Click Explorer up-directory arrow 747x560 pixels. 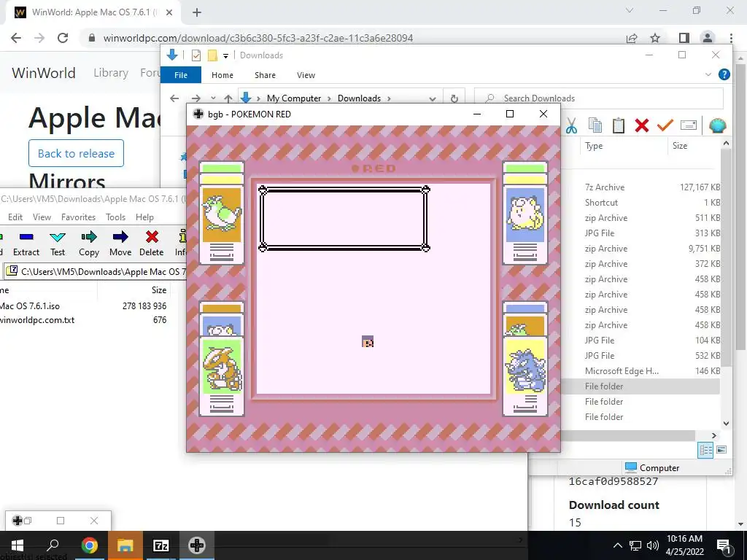click(228, 98)
